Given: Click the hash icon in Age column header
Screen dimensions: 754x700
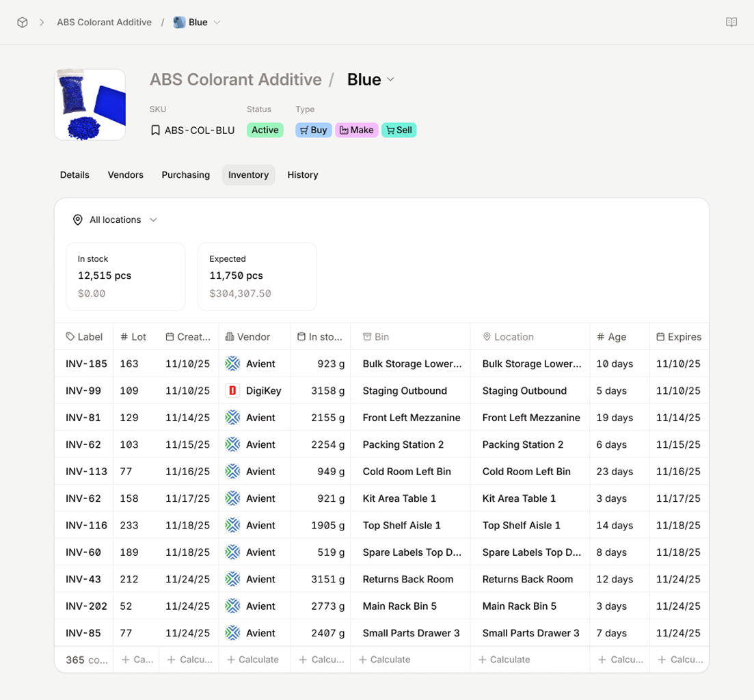Looking at the screenshot, I should click(x=601, y=337).
